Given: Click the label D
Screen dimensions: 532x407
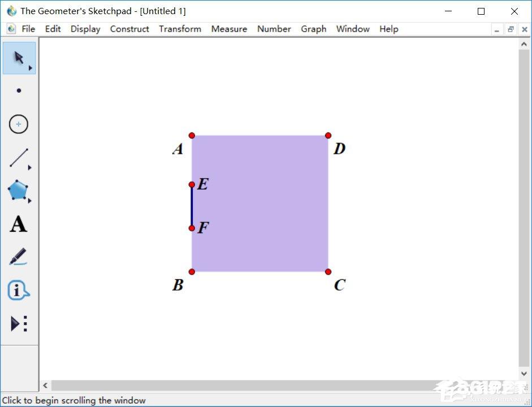Looking at the screenshot, I should 340,149.
